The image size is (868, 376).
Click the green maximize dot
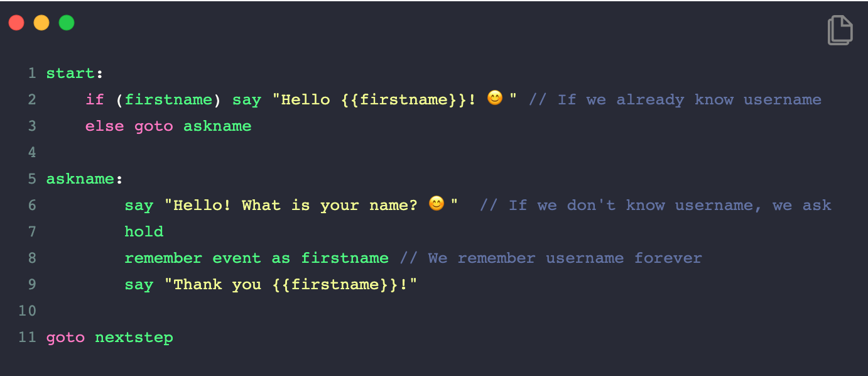[67, 23]
